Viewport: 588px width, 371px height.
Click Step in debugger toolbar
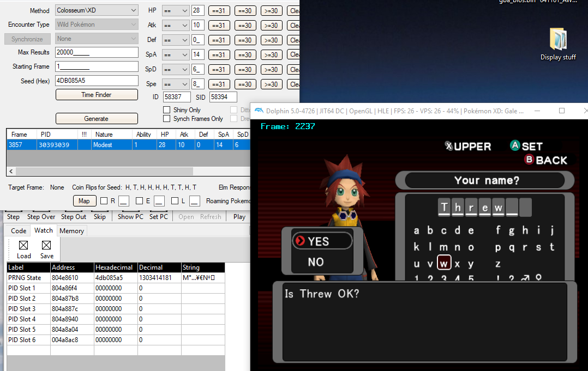[13, 217]
